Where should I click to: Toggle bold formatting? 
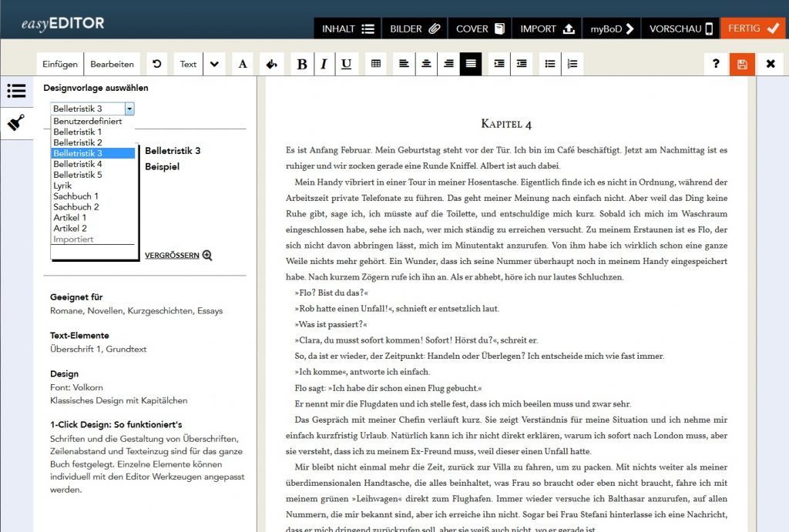[302, 64]
